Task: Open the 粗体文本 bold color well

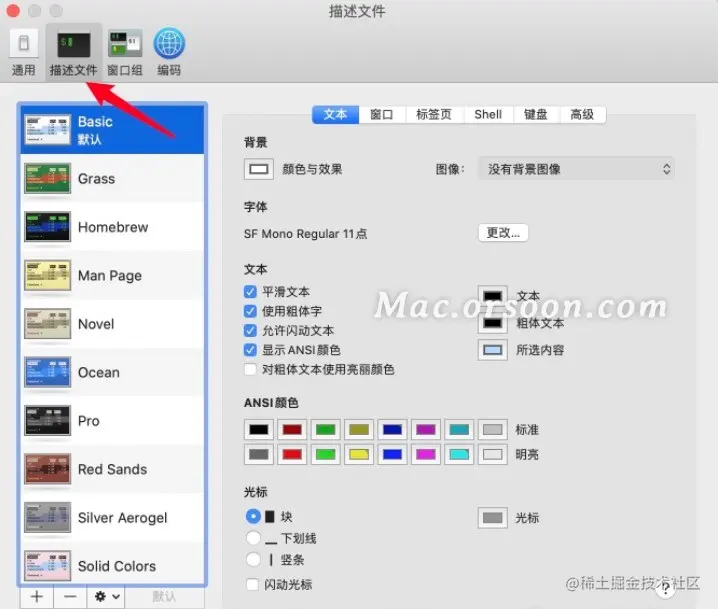Action: point(493,323)
